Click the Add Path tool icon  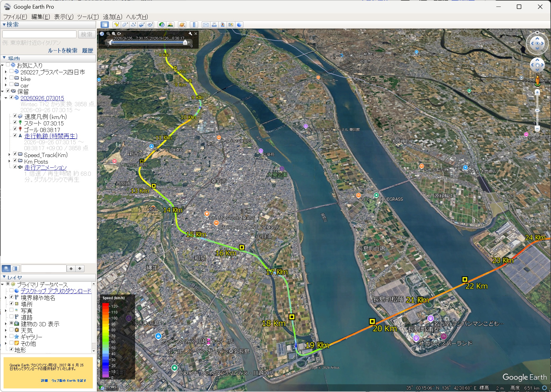click(133, 25)
